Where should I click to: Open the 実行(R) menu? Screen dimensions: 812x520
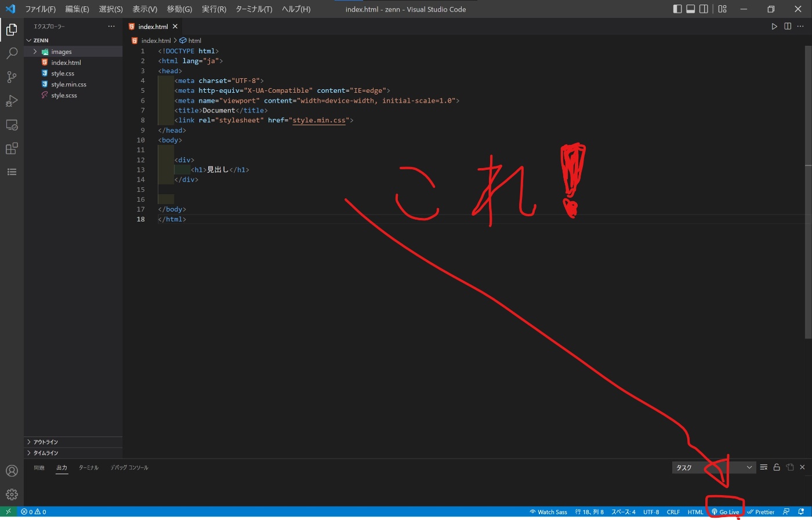pos(214,9)
